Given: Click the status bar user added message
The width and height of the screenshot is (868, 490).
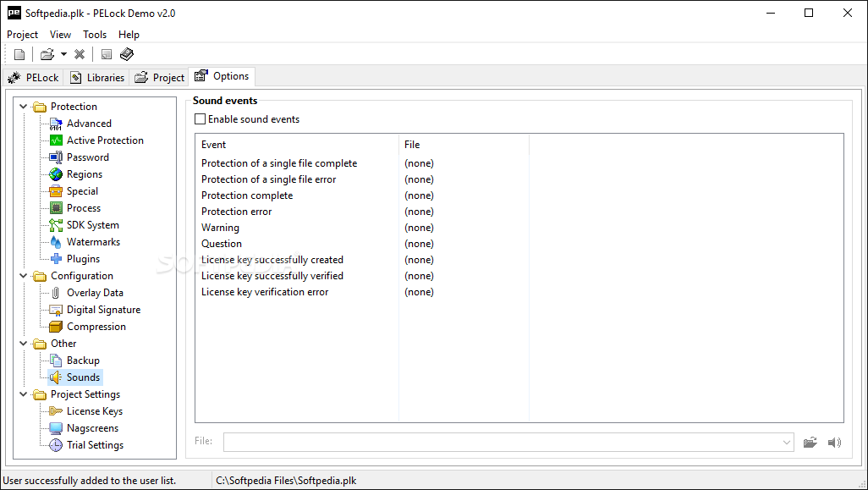Looking at the screenshot, I should 90,481.
